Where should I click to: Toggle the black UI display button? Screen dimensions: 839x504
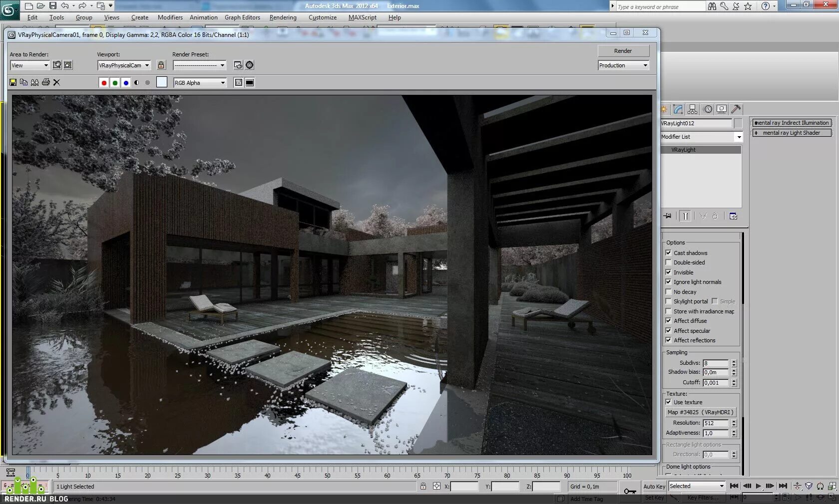250,83
